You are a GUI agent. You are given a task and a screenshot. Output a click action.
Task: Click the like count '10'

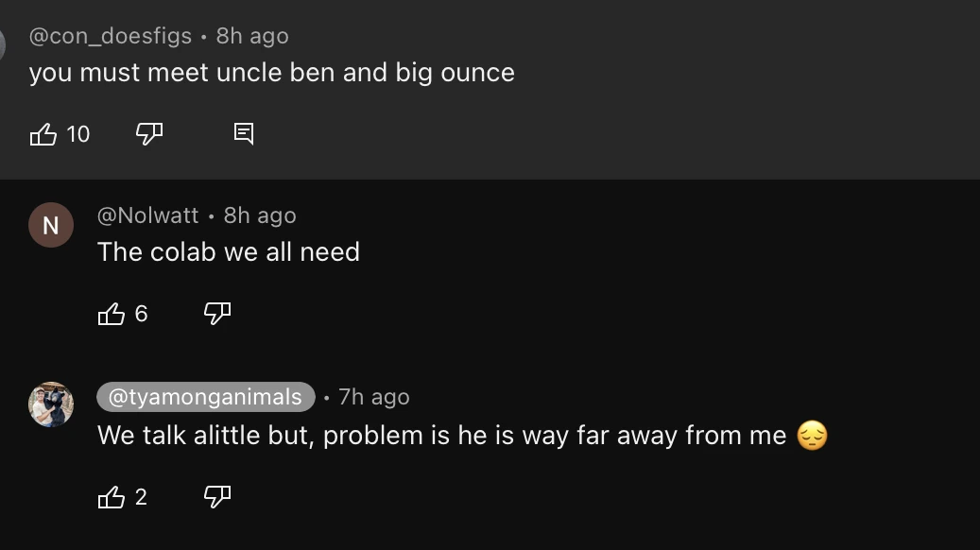78,134
